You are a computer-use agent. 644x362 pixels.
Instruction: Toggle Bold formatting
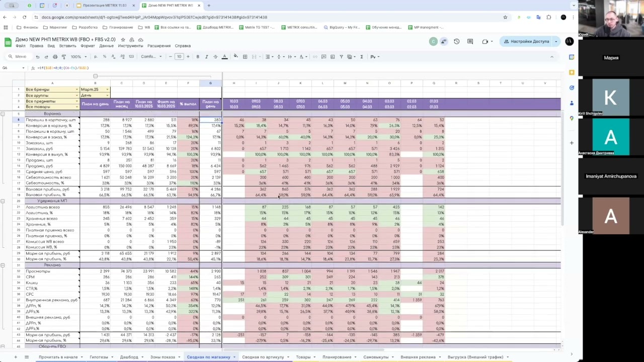coord(198,57)
